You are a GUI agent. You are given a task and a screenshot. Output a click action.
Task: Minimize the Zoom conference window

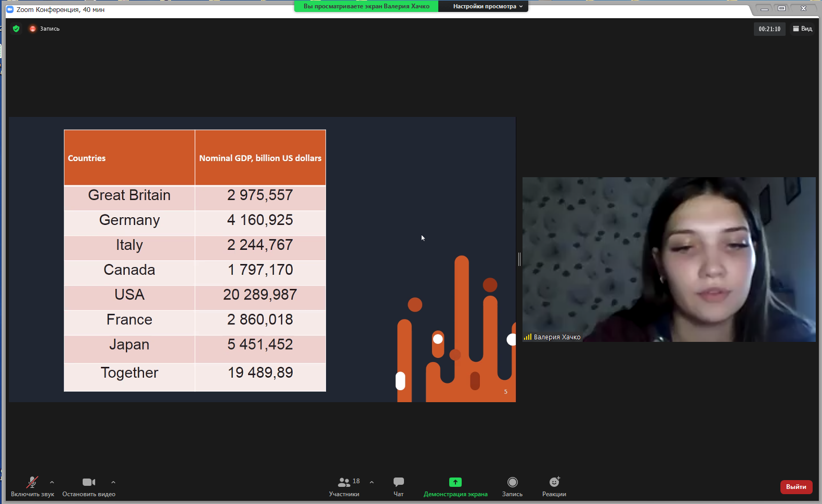click(x=764, y=9)
